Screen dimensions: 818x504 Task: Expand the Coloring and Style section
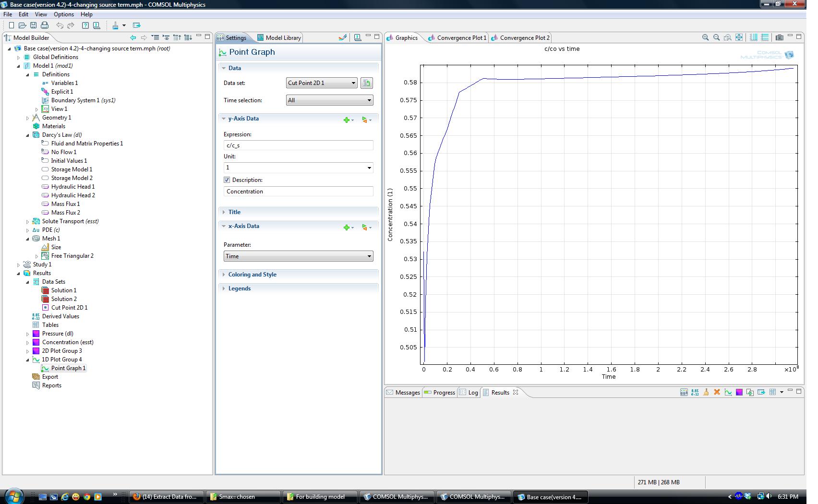(252, 275)
